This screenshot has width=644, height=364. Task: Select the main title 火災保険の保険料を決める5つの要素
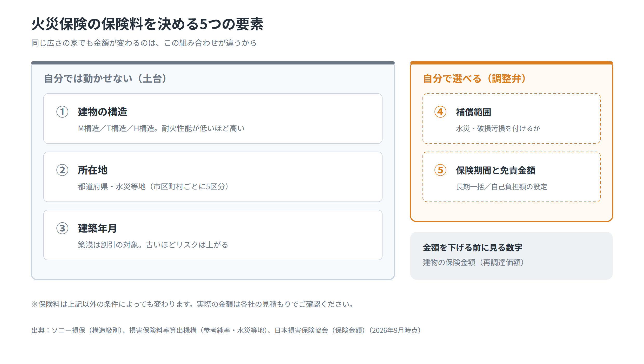pyautogui.click(x=147, y=24)
